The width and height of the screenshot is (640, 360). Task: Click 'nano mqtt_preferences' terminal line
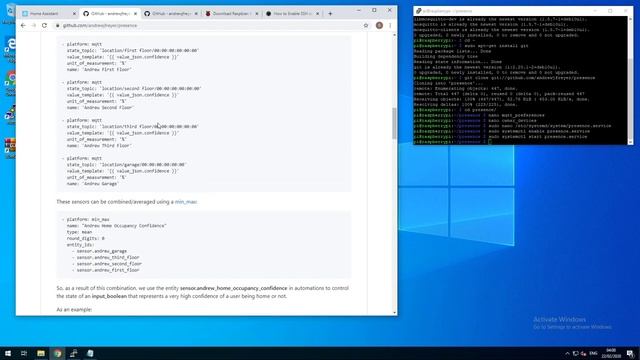(516, 116)
